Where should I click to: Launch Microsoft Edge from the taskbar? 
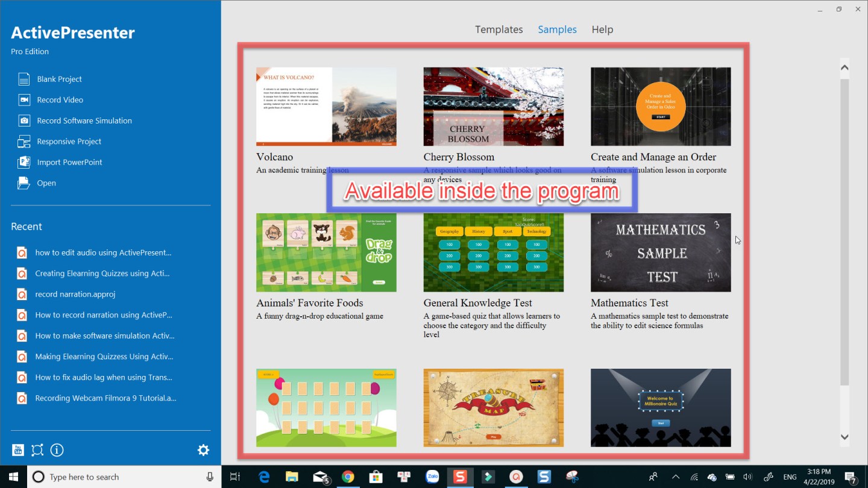[264, 477]
